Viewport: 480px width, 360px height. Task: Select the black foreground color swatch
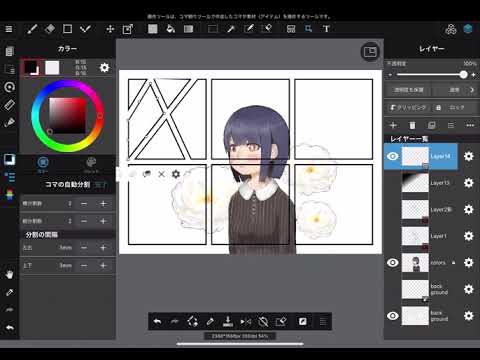(31, 68)
